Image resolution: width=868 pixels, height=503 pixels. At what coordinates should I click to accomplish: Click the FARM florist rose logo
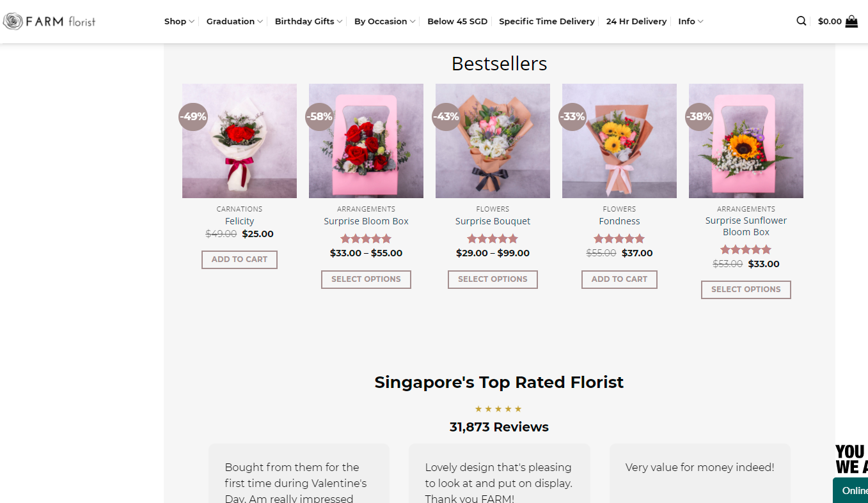(49, 22)
